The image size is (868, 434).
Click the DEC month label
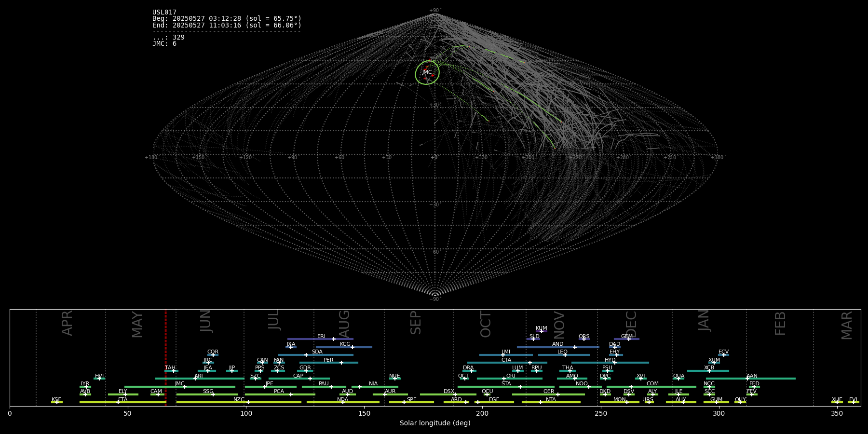(x=631, y=324)
